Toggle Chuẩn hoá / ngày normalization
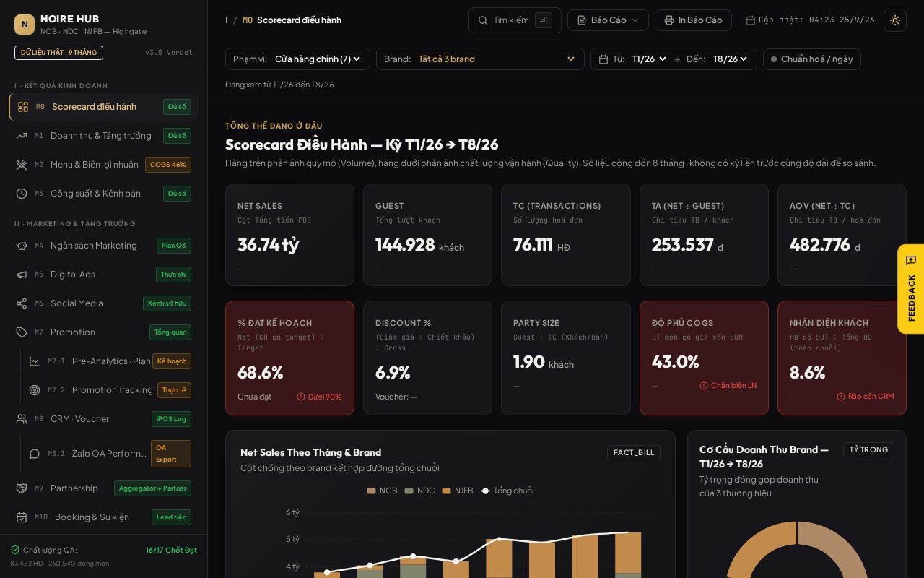 point(811,59)
